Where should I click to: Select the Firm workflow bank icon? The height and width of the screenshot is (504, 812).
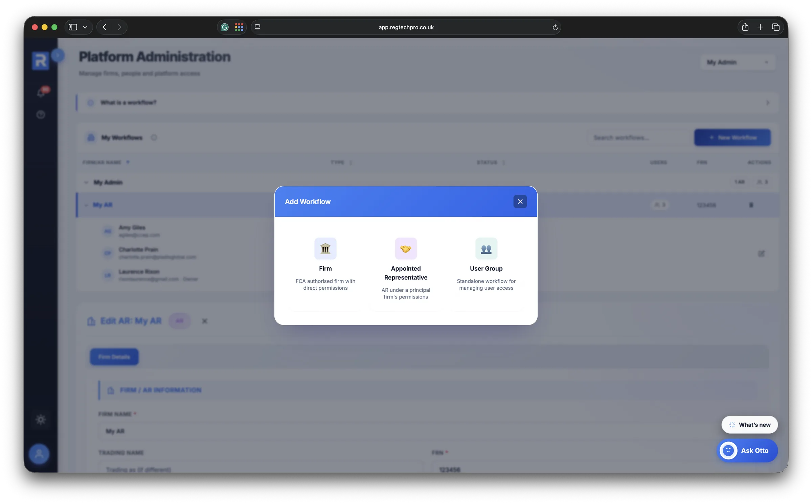(x=325, y=248)
